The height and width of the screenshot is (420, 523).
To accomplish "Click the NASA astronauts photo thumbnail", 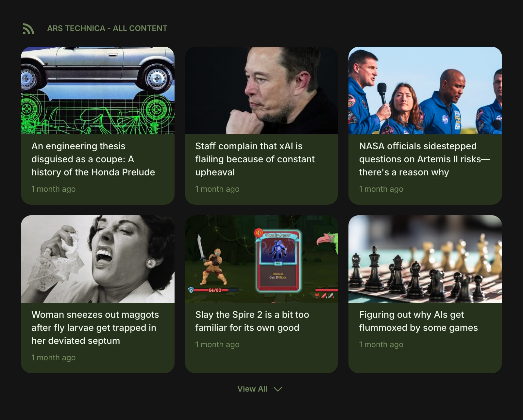I will click(425, 90).
